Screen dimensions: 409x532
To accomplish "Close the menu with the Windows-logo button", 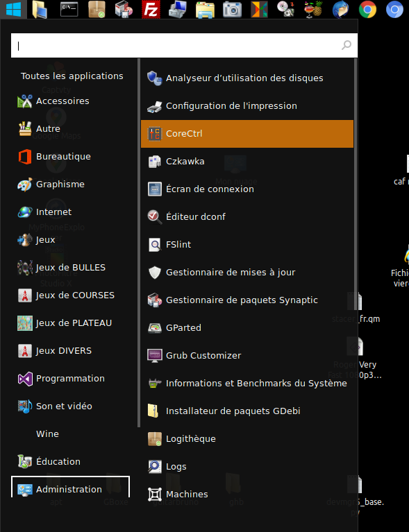I will [14, 10].
